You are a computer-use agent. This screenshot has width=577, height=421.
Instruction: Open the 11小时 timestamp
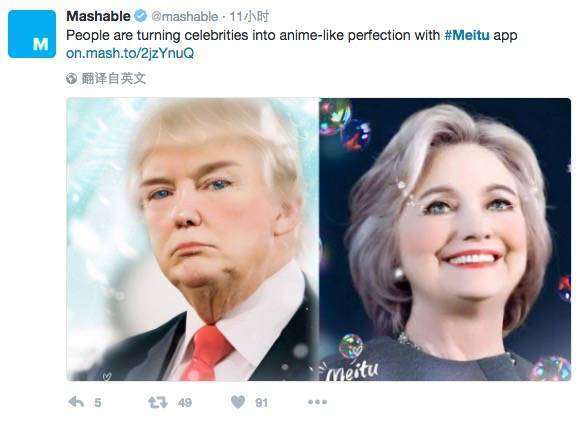(249, 17)
